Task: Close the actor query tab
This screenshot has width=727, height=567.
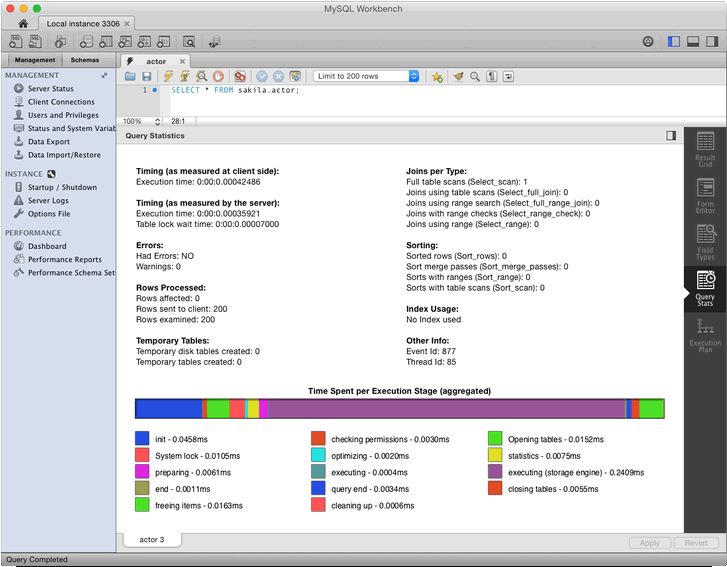Action: pyautogui.click(x=183, y=62)
